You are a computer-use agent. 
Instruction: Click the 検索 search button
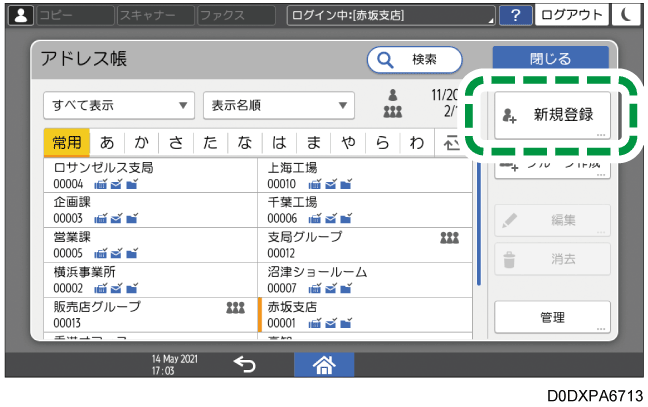[415, 60]
